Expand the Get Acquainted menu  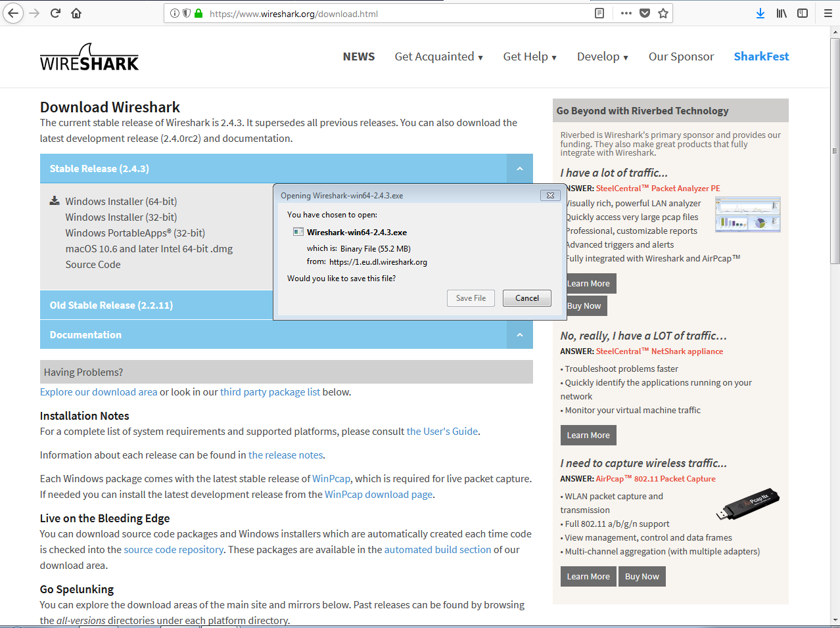pos(438,56)
